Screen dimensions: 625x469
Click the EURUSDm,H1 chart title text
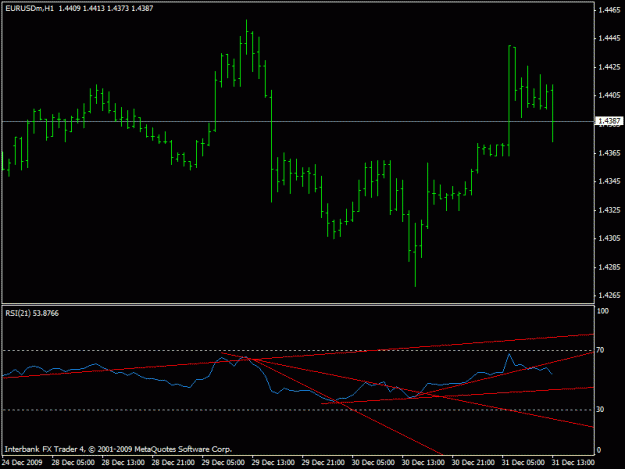(x=29, y=8)
